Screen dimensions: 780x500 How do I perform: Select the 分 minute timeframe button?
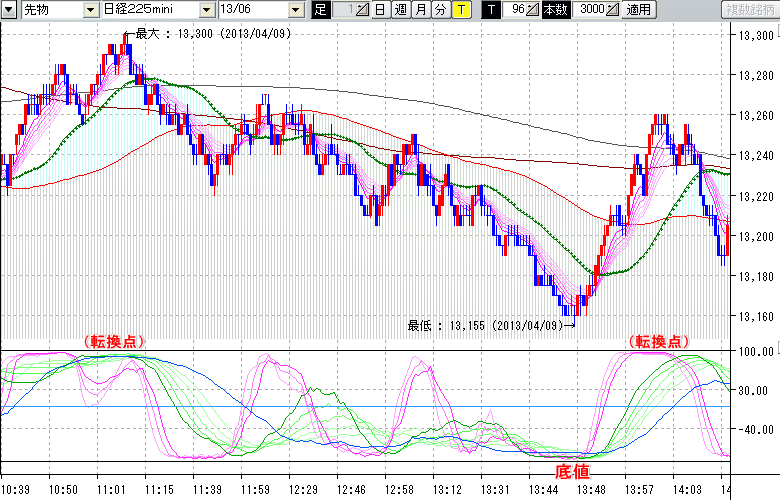440,9
